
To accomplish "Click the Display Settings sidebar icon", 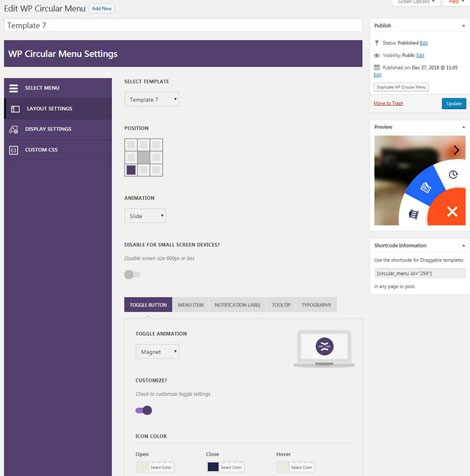I will pos(14,129).
